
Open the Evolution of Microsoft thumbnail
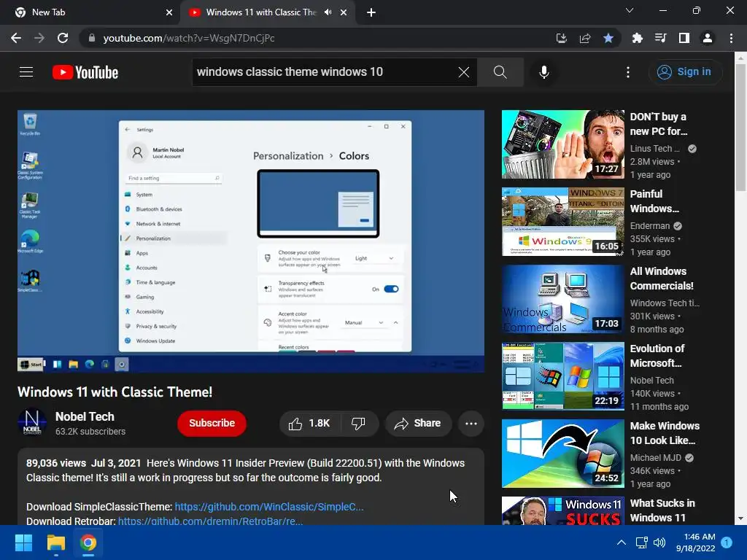[563, 376]
